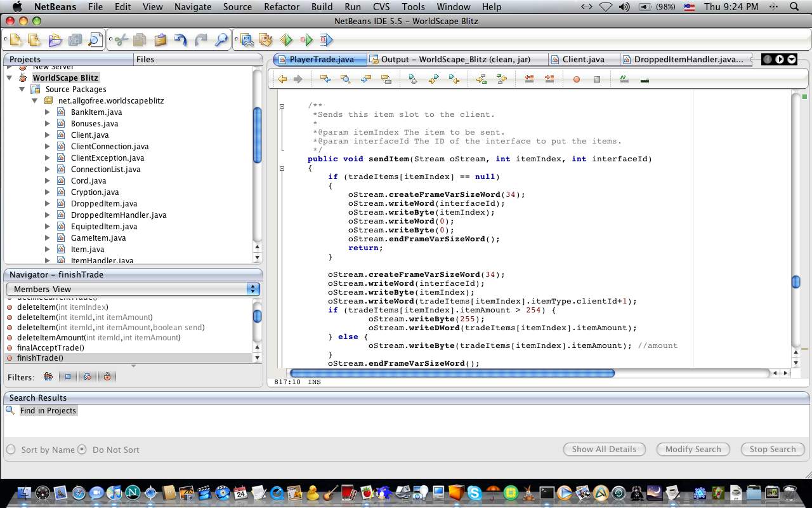Open Skype from the Dock

(475, 492)
